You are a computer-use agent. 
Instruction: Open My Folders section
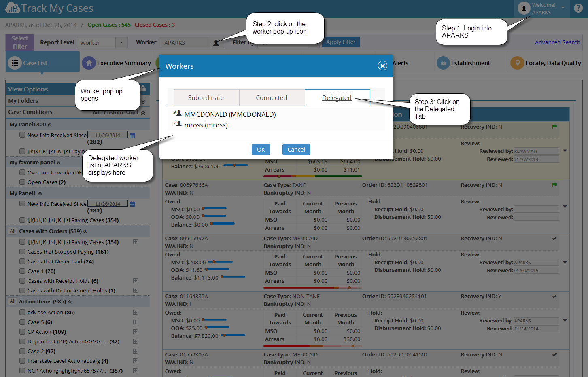(x=23, y=101)
